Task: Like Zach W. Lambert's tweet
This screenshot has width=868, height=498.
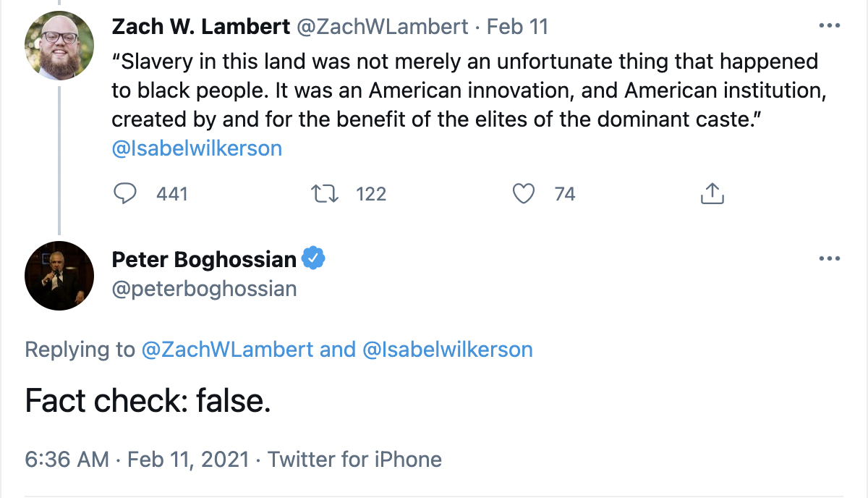Action: point(522,193)
